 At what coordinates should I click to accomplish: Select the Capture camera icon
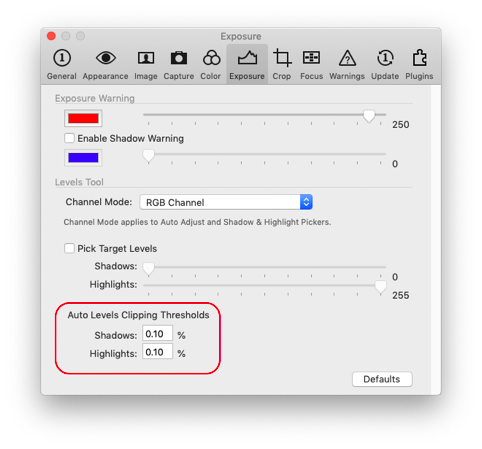pos(179,65)
